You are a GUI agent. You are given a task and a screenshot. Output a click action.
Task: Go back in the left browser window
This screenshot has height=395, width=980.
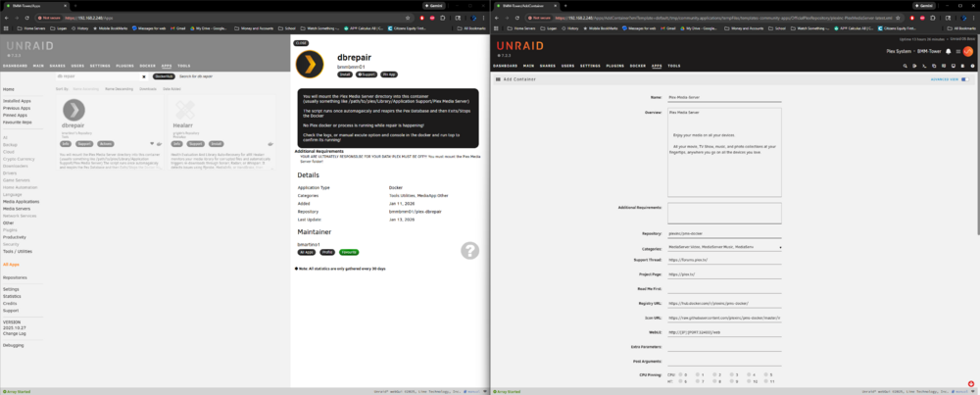7,18
